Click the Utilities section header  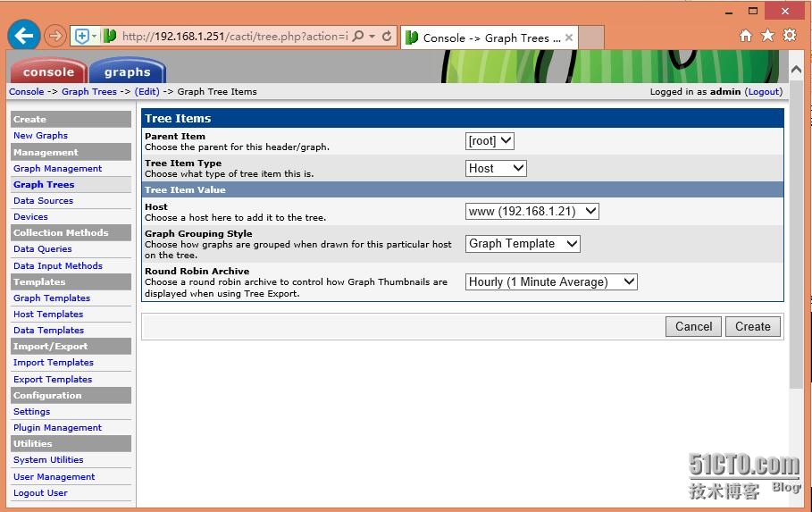(x=71, y=443)
